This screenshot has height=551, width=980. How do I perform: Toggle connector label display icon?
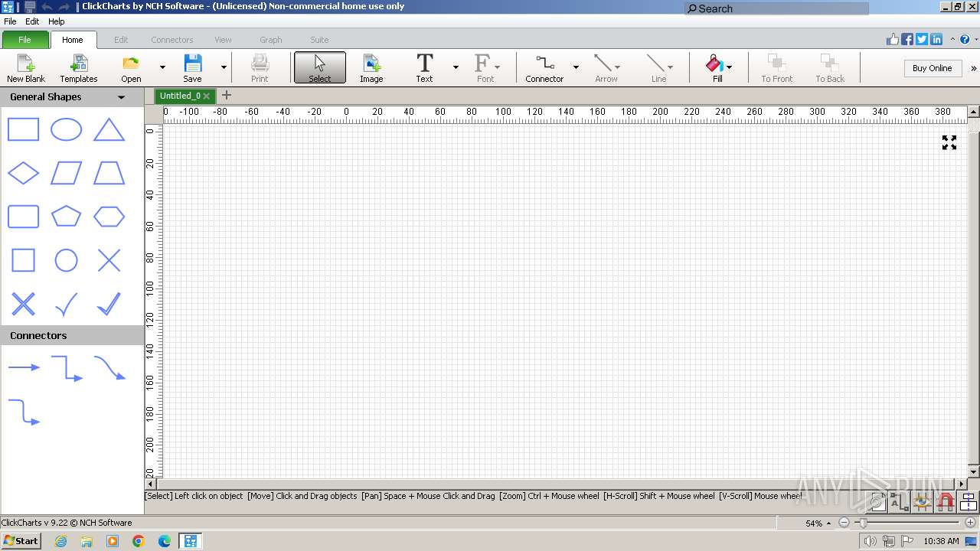(x=900, y=502)
